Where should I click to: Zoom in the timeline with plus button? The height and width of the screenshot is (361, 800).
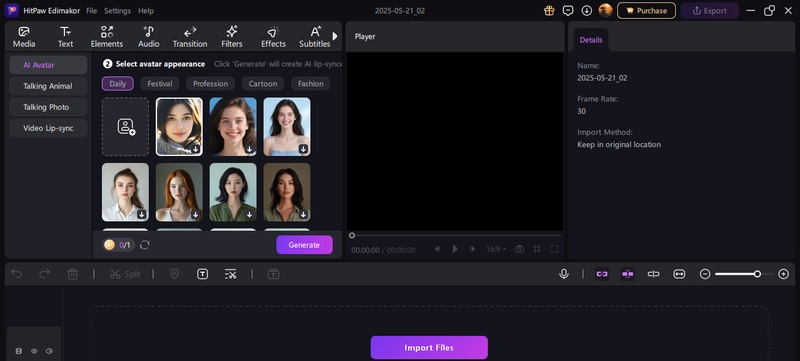[784, 274]
